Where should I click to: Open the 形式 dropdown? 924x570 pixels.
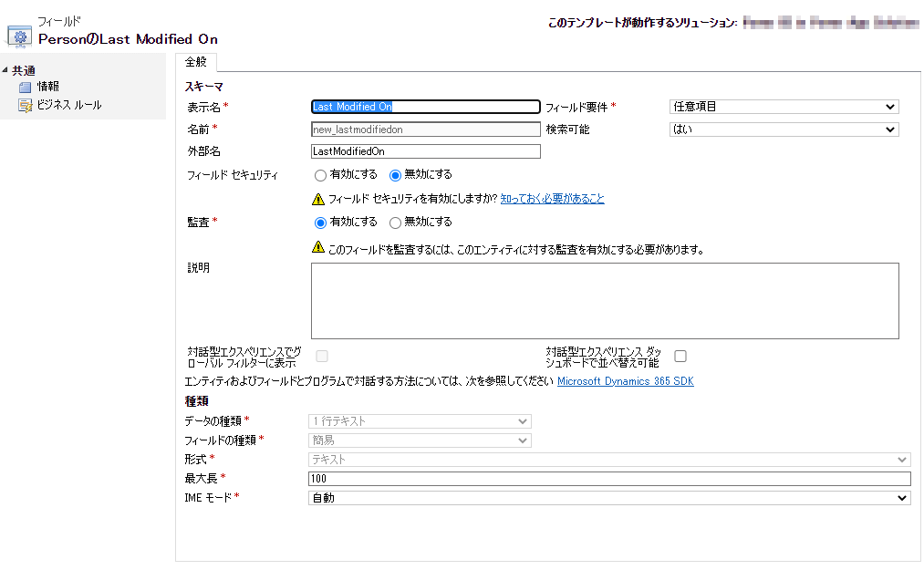click(x=609, y=459)
